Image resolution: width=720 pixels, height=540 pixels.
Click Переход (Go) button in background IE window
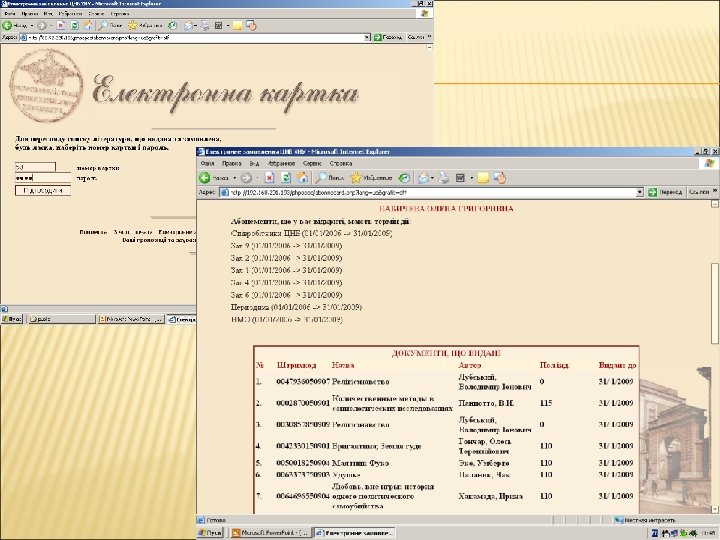(x=388, y=37)
